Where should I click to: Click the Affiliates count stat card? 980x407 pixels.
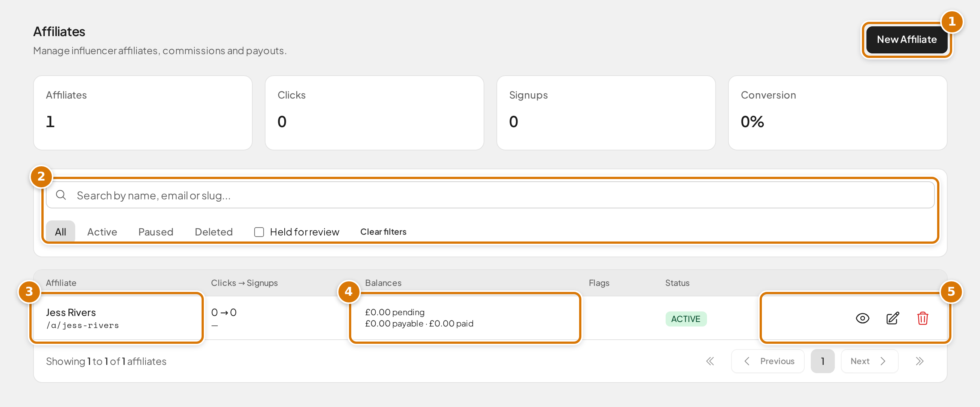143,112
